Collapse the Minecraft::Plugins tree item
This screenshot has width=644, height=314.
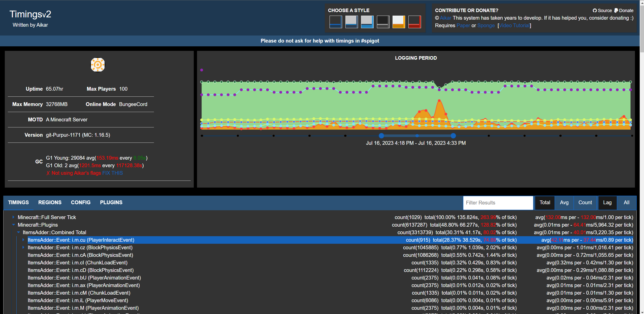(13, 225)
